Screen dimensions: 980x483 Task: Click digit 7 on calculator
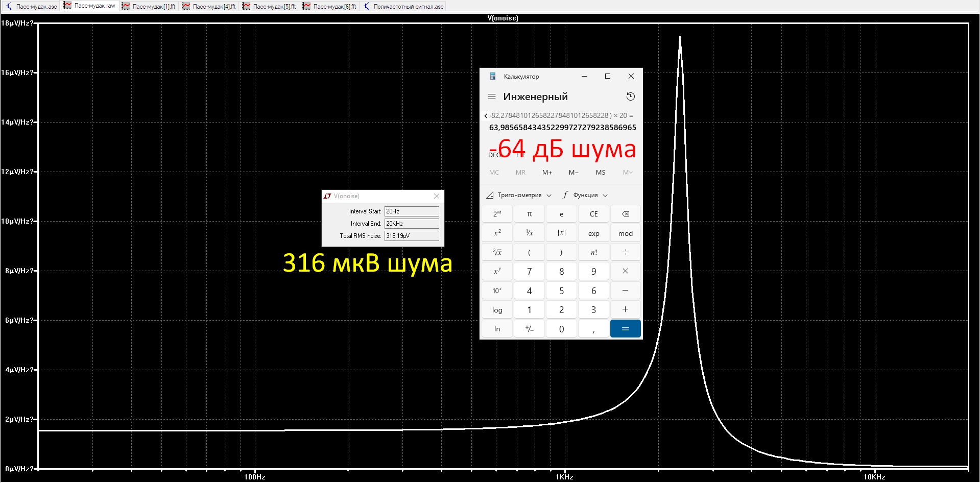click(x=529, y=272)
